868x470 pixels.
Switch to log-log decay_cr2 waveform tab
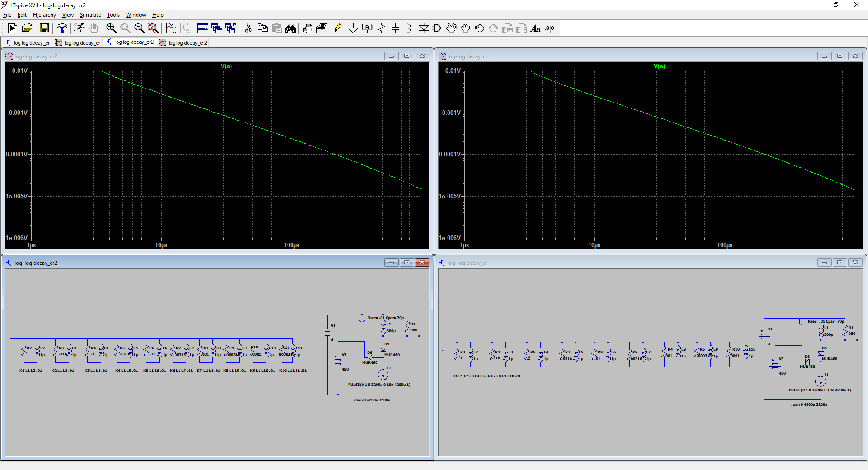tap(183, 43)
